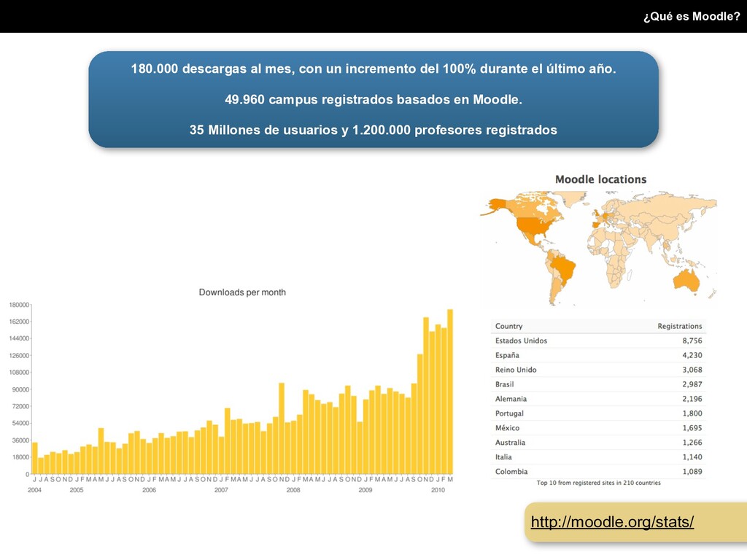Click the first bar of the downloads chart

point(35,459)
